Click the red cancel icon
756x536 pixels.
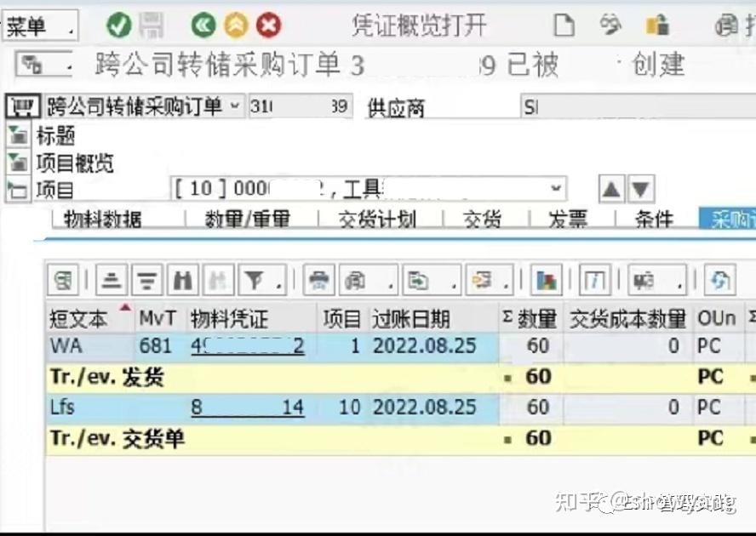268,26
